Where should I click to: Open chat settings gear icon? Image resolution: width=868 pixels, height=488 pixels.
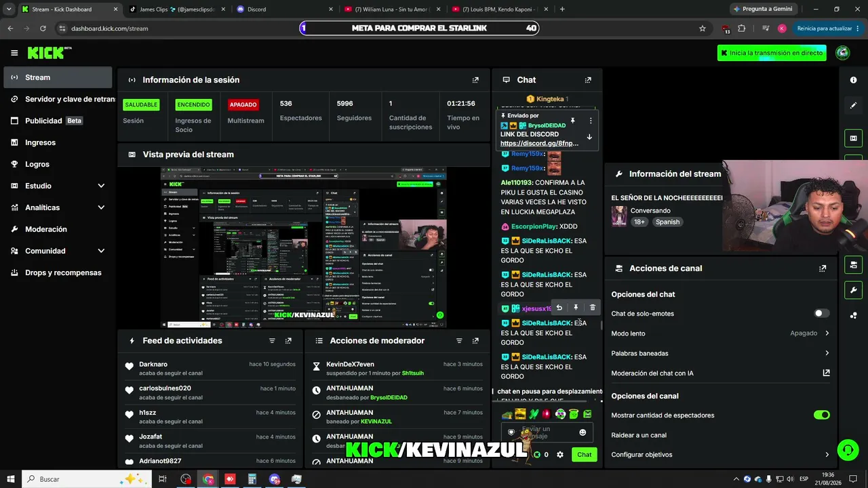(x=560, y=455)
